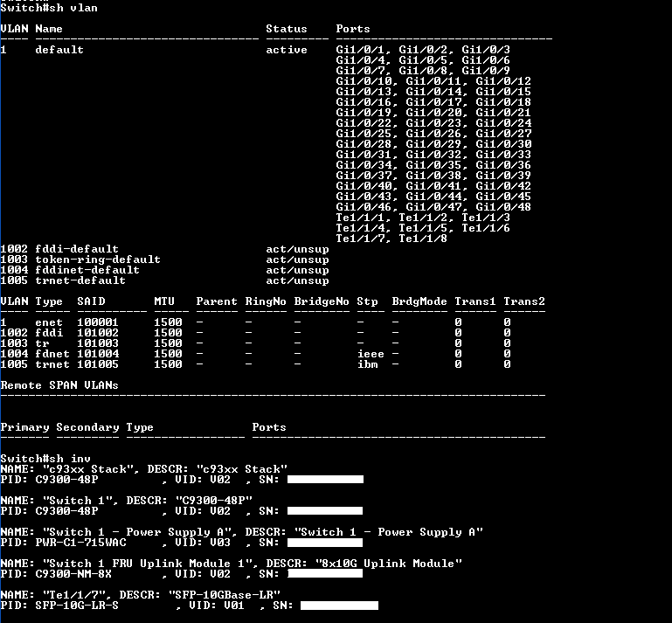This screenshot has height=623, width=672.
Task: Click the 'Primary' column header
Action: 24,427
